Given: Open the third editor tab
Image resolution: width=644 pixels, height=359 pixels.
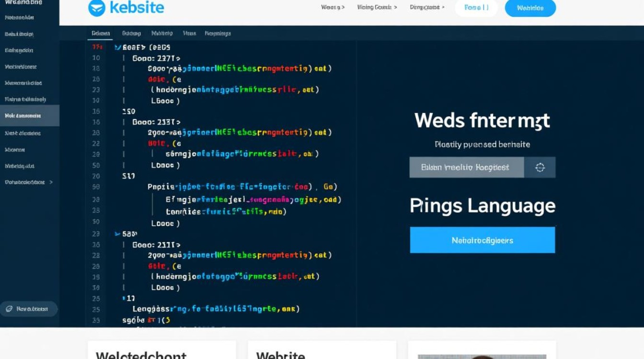Looking at the screenshot, I should tap(162, 34).
